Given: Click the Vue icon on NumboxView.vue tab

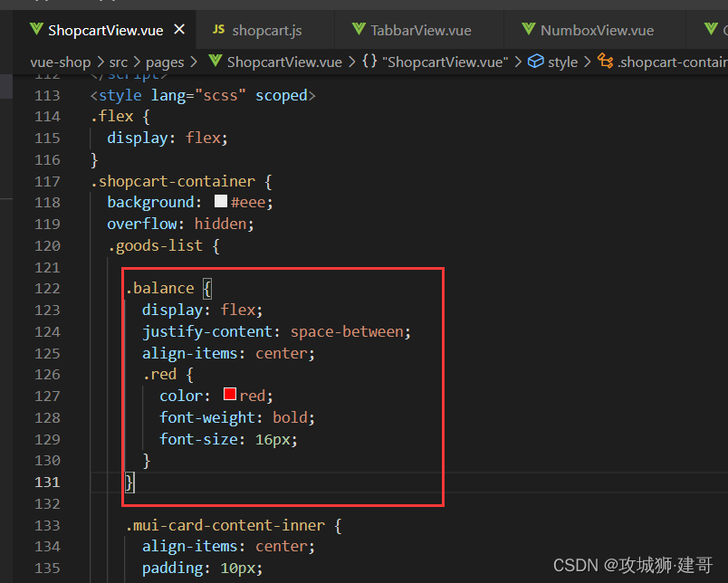Looking at the screenshot, I should click(x=529, y=29).
